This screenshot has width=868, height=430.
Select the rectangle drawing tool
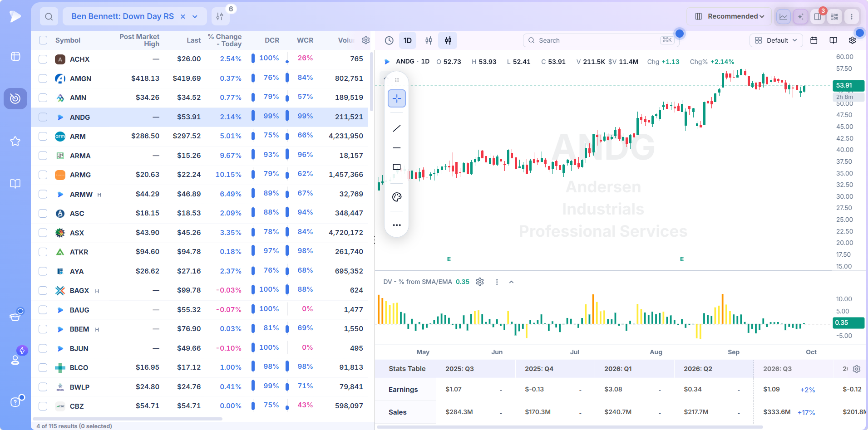397,167
